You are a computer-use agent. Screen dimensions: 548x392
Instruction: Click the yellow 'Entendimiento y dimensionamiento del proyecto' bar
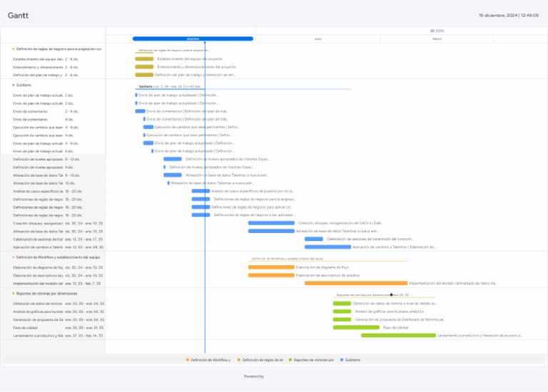pyautogui.click(x=144, y=67)
